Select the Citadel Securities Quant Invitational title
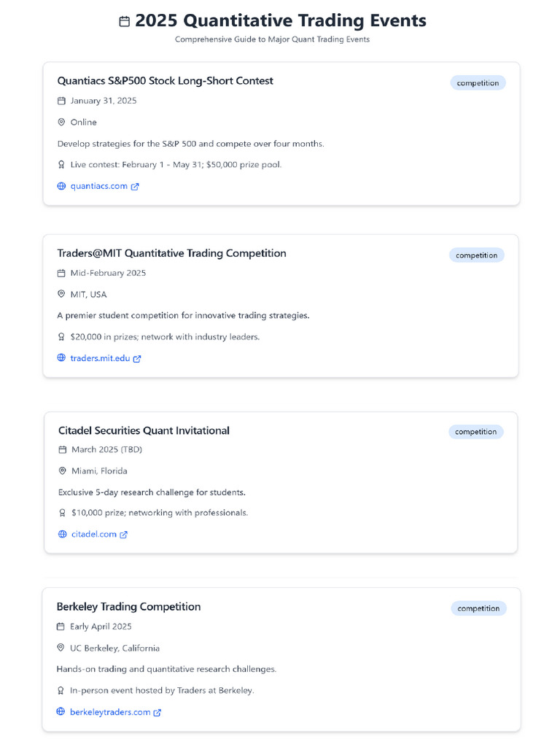 pos(144,430)
